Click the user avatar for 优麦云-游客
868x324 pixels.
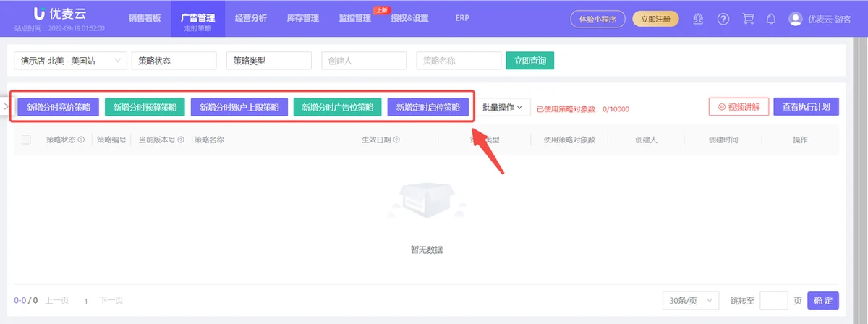796,19
